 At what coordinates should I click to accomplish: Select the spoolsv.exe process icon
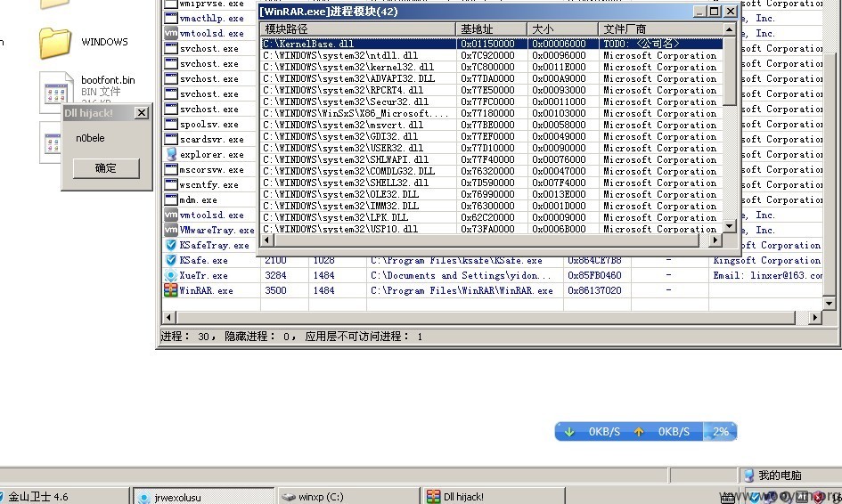tap(171, 124)
